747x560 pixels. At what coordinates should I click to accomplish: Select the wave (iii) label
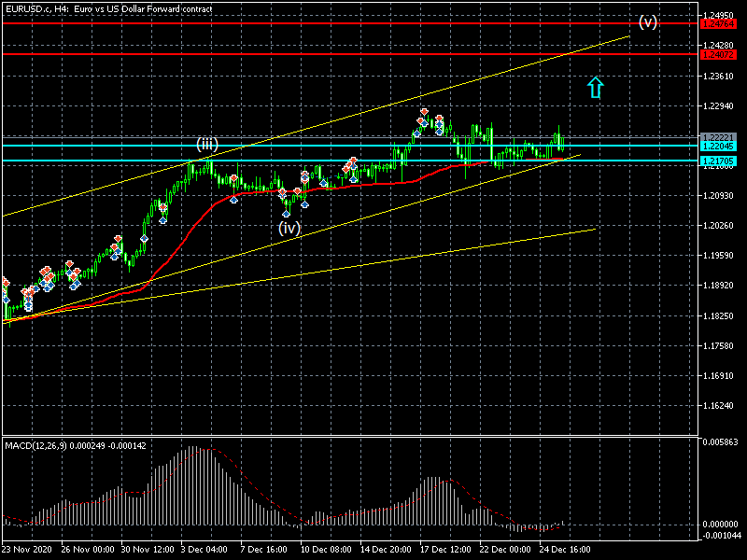pos(206,144)
